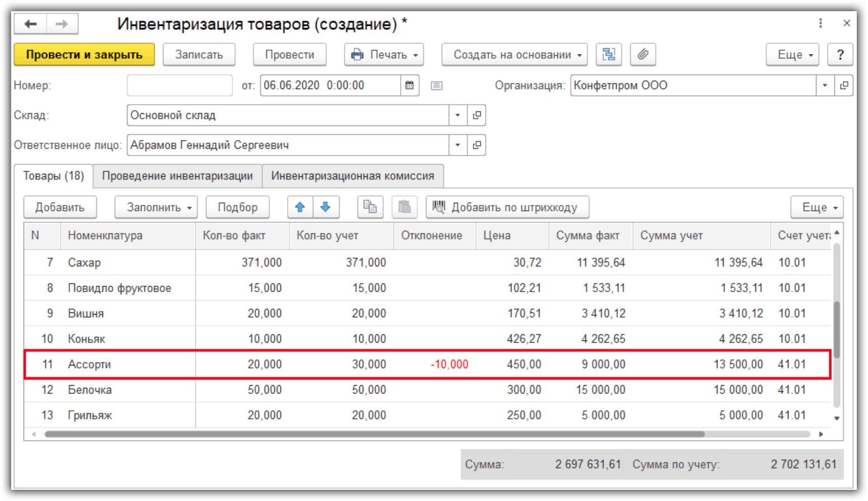This screenshot has width=868, height=501.
Task: Click the horizontal scrollbar of the table
Action: [374, 434]
